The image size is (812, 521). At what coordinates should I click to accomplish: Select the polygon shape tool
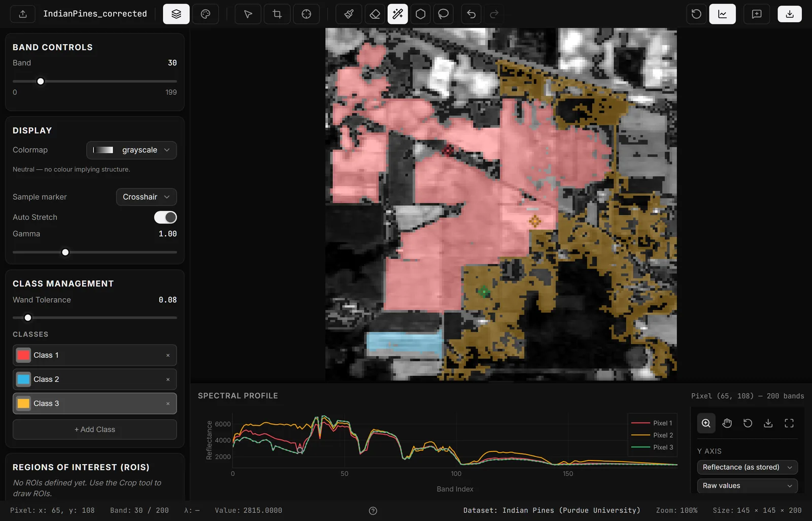coord(421,14)
